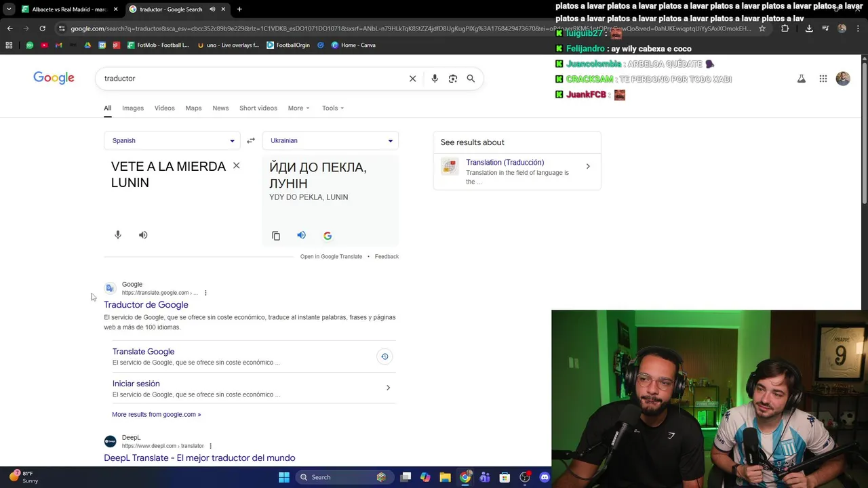Open the Iniciar sesión sitelink

pyautogui.click(x=136, y=384)
